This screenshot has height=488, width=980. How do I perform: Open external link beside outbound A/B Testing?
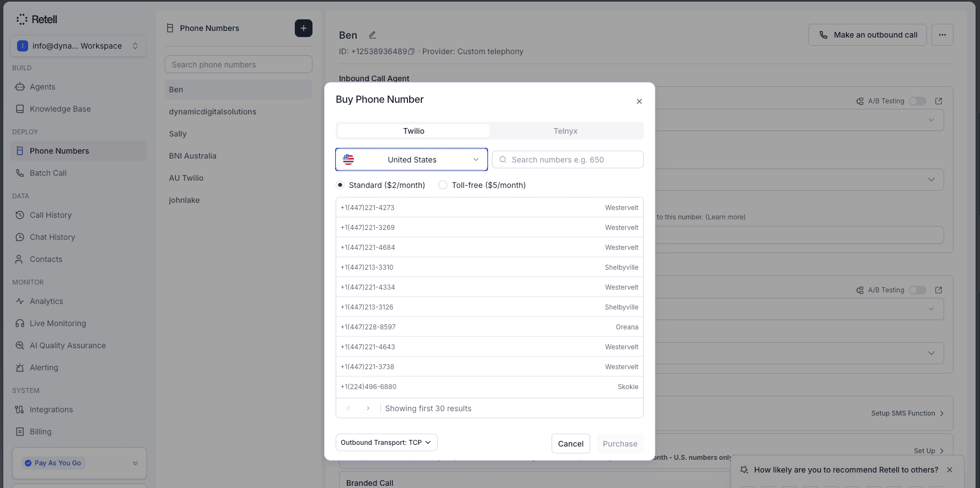click(x=939, y=290)
